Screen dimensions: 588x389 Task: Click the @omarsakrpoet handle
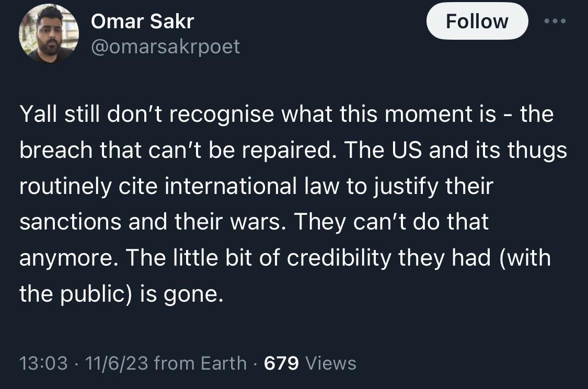point(165,47)
